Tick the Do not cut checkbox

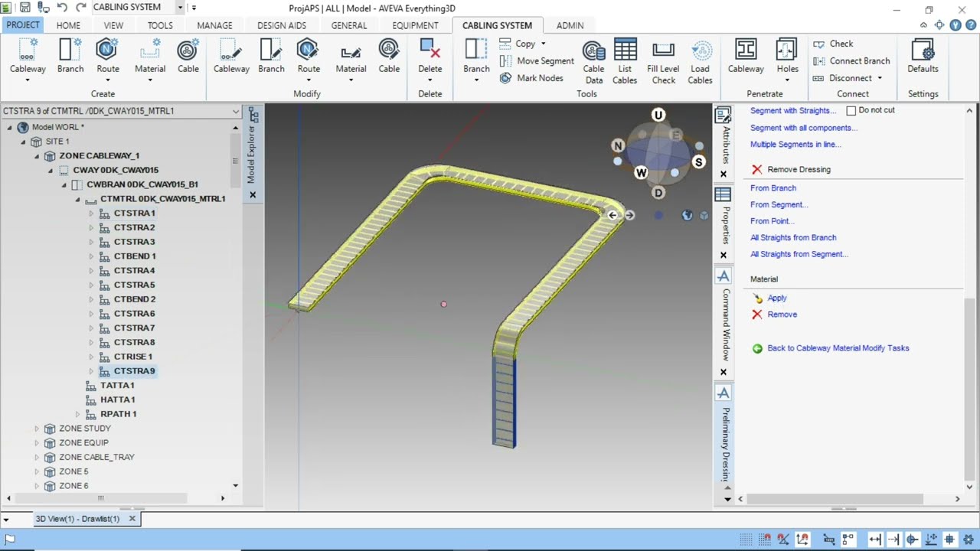click(x=851, y=111)
